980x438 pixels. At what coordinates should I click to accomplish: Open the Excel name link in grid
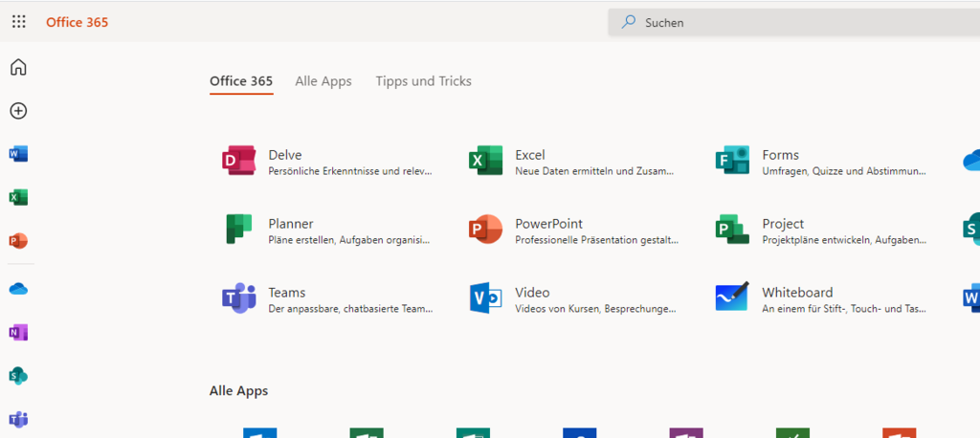(x=530, y=155)
